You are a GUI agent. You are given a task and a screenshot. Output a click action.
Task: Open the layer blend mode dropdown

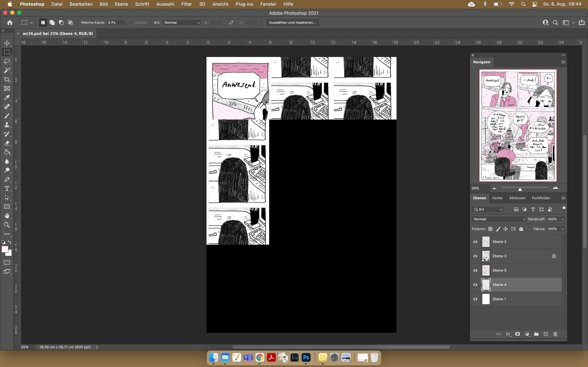499,219
